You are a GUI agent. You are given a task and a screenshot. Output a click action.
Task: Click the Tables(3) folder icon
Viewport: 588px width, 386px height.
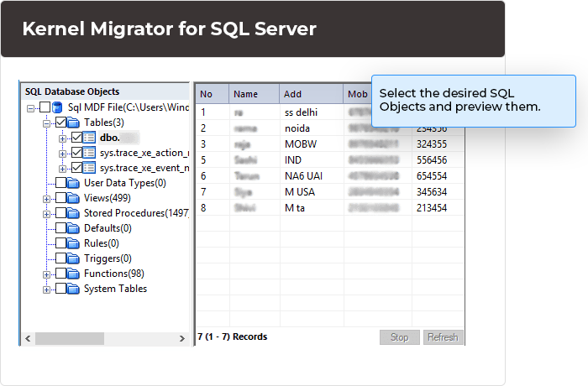(73, 123)
